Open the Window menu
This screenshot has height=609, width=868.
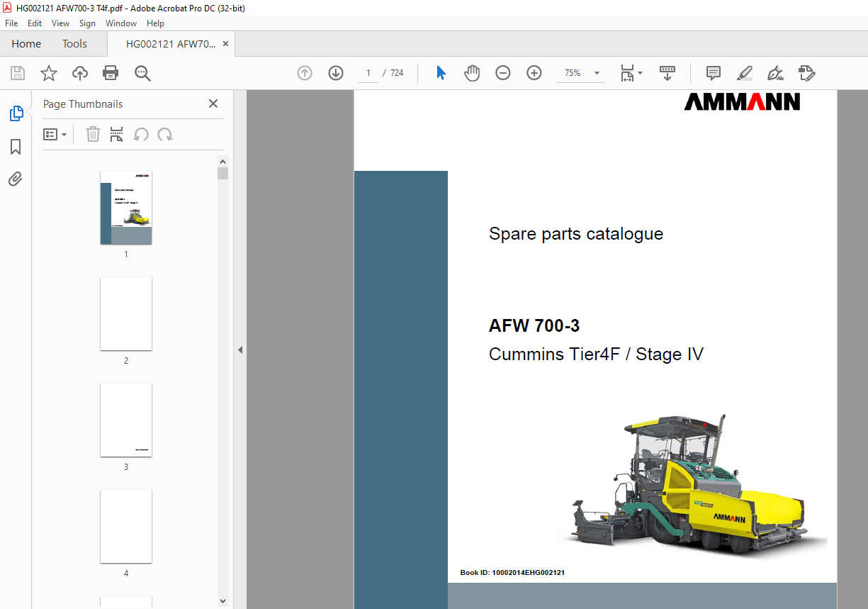pos(121,23)
